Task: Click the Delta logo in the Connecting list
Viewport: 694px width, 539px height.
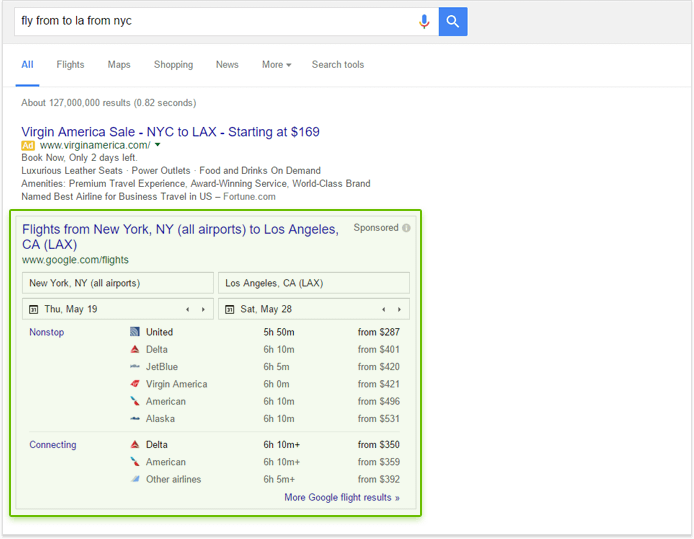Action: pyautogui.click(x=135, y=444)
